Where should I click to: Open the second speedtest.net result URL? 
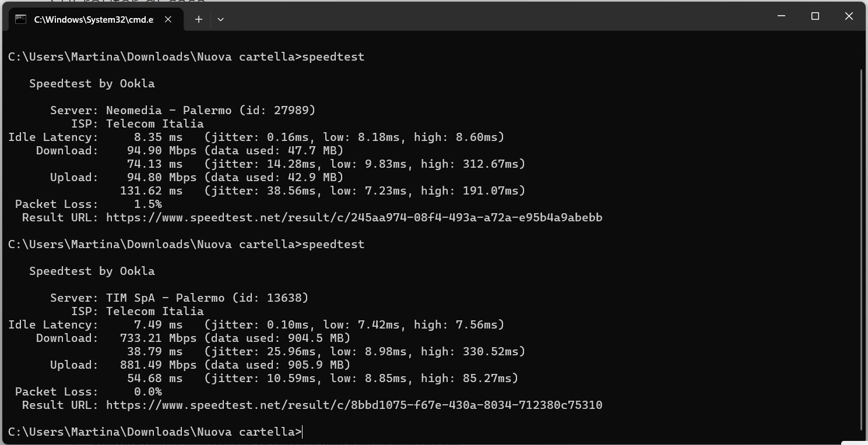tap(354, 405)
